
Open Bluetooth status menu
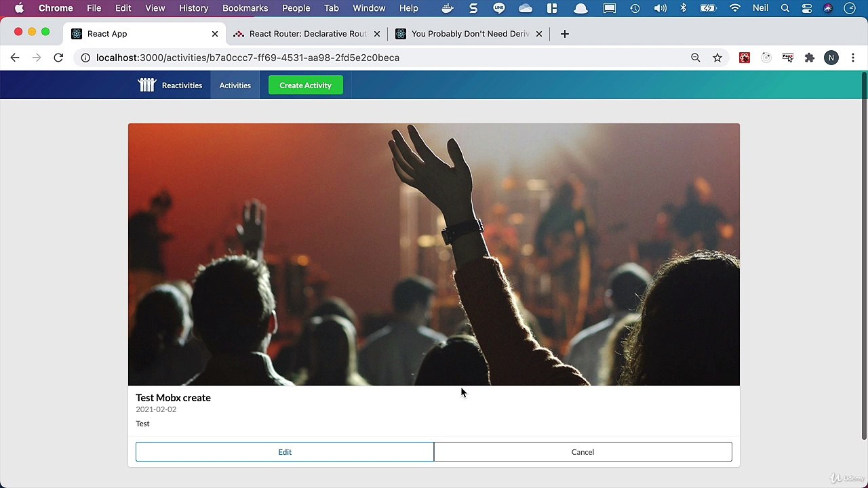pos(684,8)
